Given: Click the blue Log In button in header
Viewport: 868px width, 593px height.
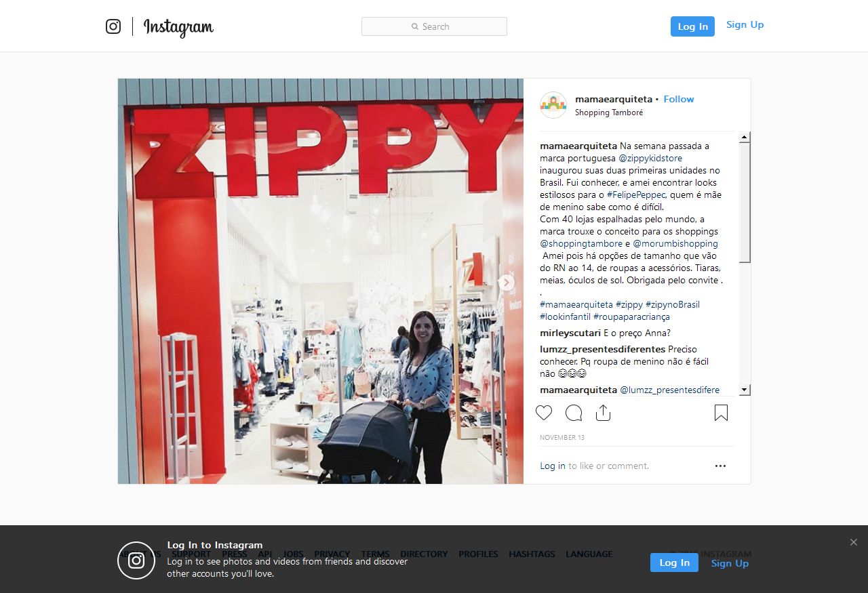Looking at the screenshot, I should (x=692, y=26).
